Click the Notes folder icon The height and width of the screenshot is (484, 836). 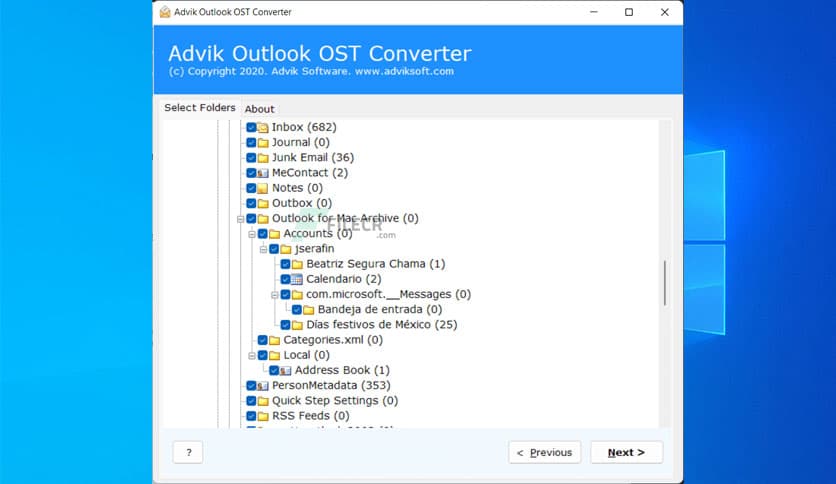(x=263, y=188)
